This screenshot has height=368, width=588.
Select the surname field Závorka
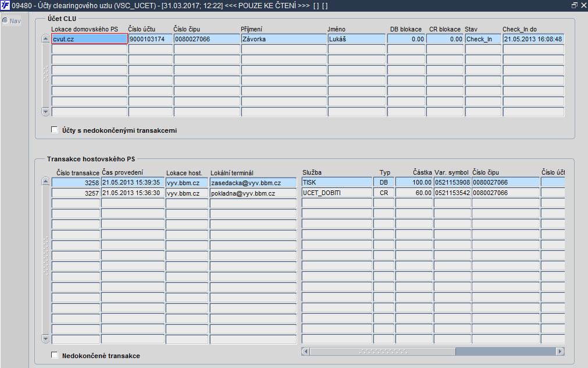(x=284, y=38)
